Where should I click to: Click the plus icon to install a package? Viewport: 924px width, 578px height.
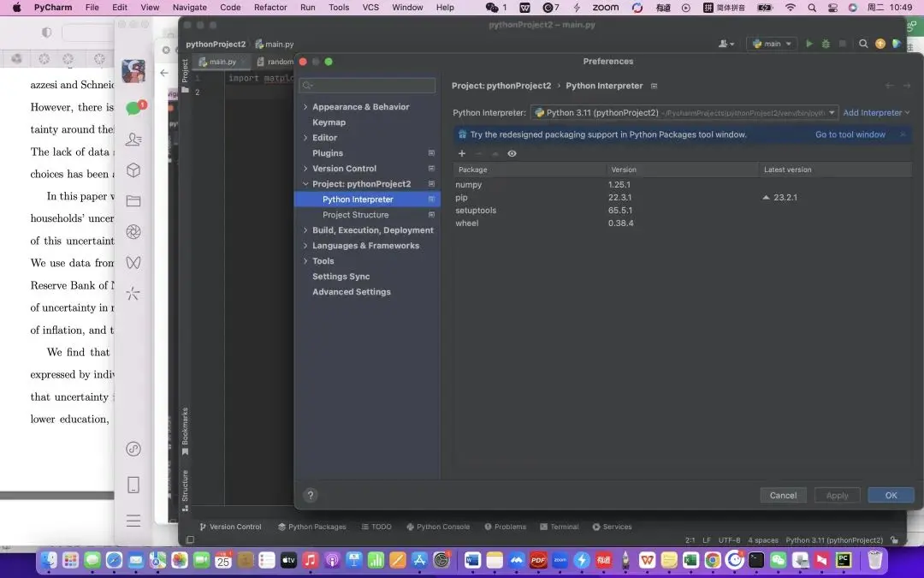(x=461, y=153)
